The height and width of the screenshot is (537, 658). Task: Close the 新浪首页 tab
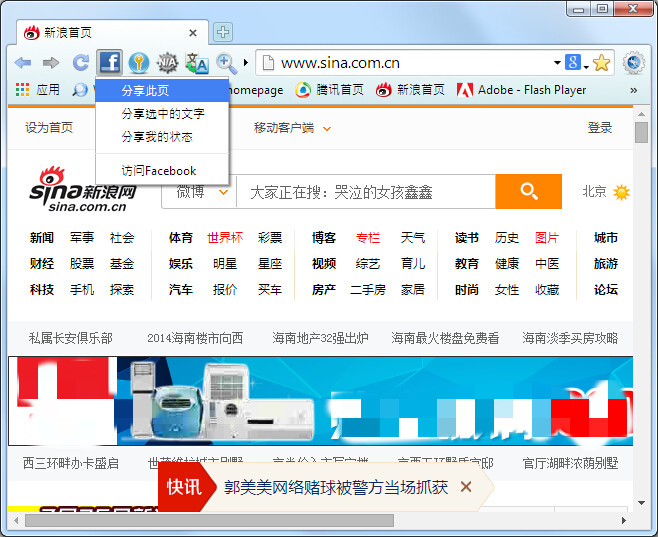pos(193,33)
